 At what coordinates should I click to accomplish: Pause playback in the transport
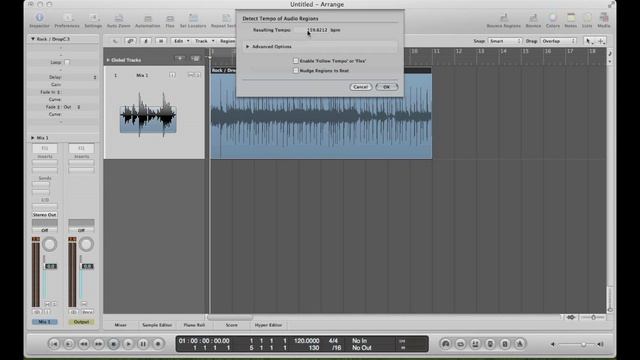(143, 344)
